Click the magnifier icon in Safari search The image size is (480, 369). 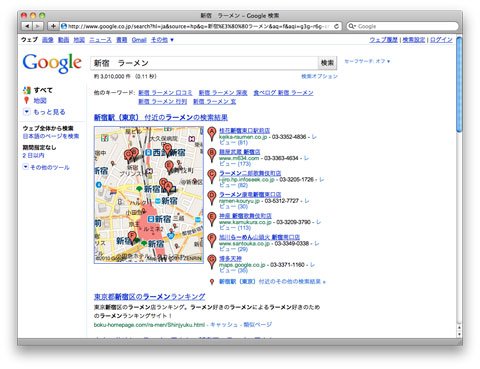click(x=351, y=26)
